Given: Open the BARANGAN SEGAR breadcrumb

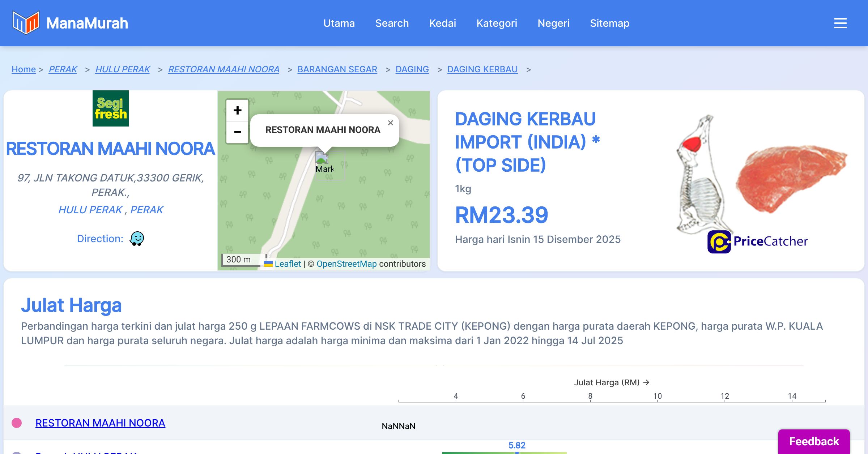Looking at the screenshot, I should [337, 69].
